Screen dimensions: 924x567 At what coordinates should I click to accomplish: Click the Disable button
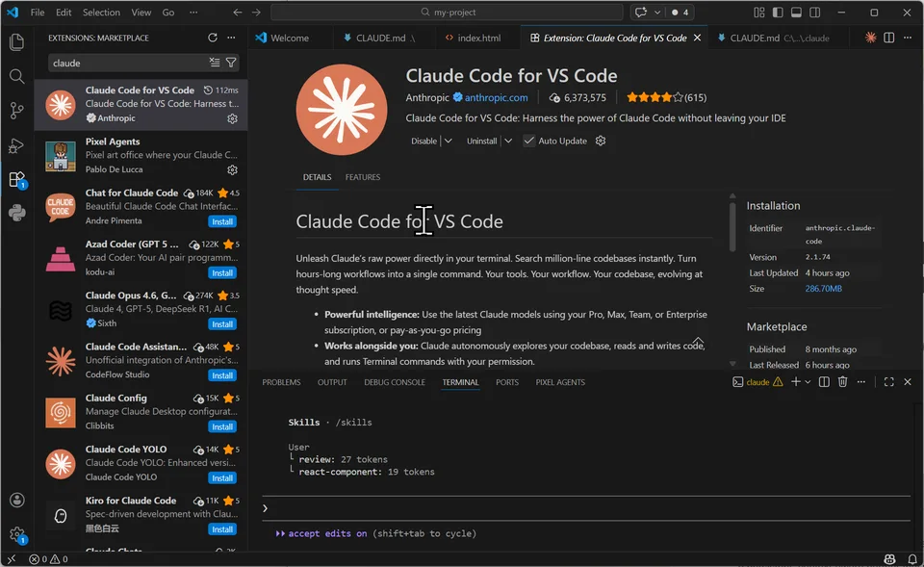coord(423,141)
